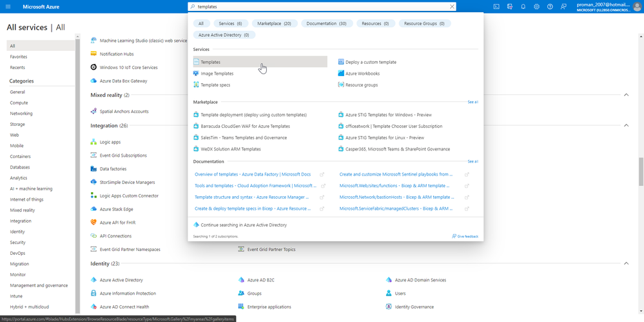
Task: Open portal Settings gear
Action: coord(536,6)
